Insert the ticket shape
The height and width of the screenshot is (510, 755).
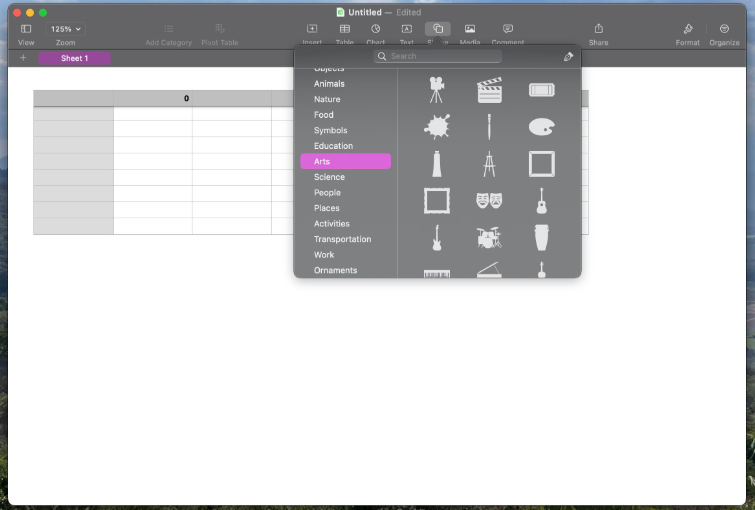tap(542, 90)
